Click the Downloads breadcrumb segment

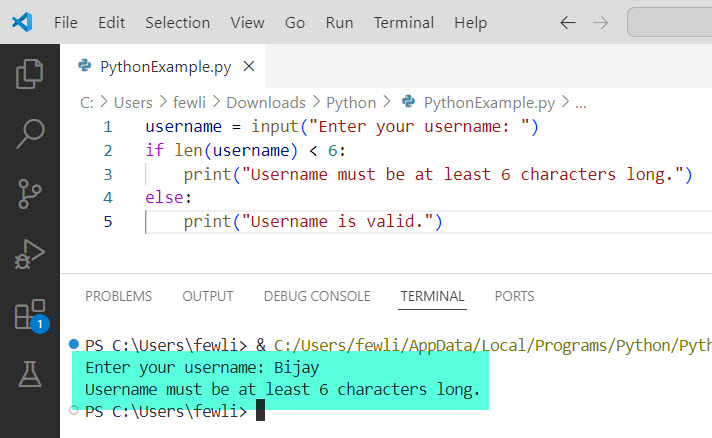pyautogui.click(x=266, y=103)
